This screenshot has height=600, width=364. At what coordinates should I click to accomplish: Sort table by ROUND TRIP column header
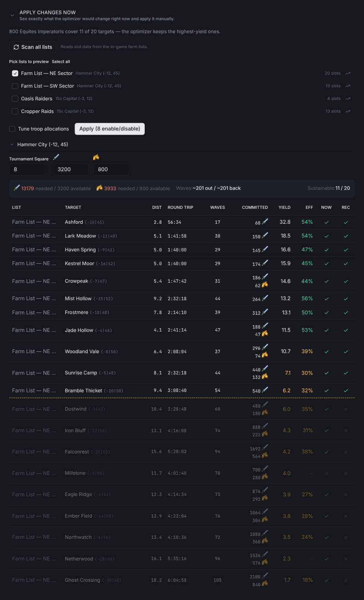181,207
